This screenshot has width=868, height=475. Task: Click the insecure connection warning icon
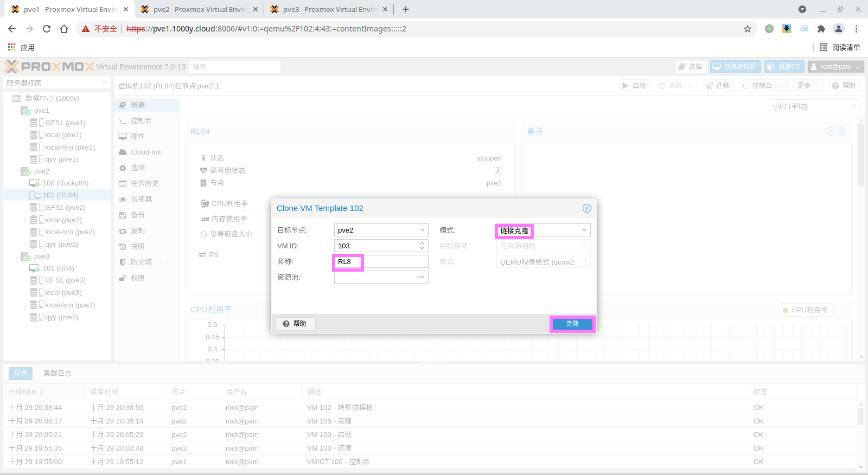(x=86, y=29)
